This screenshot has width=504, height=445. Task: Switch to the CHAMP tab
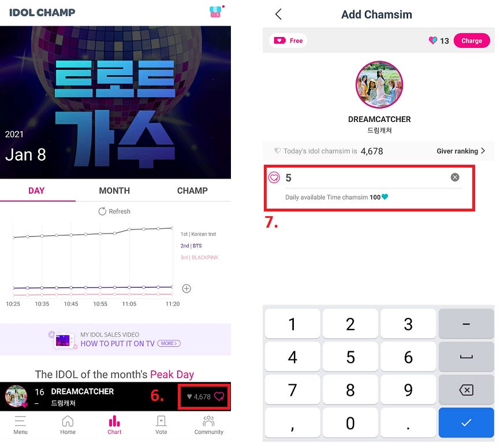pos(192,191)
